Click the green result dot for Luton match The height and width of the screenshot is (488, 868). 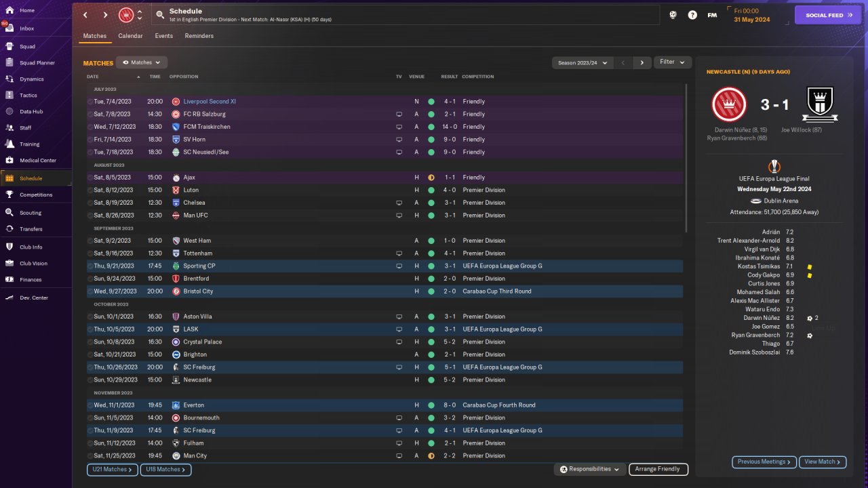tap(431, 190)
